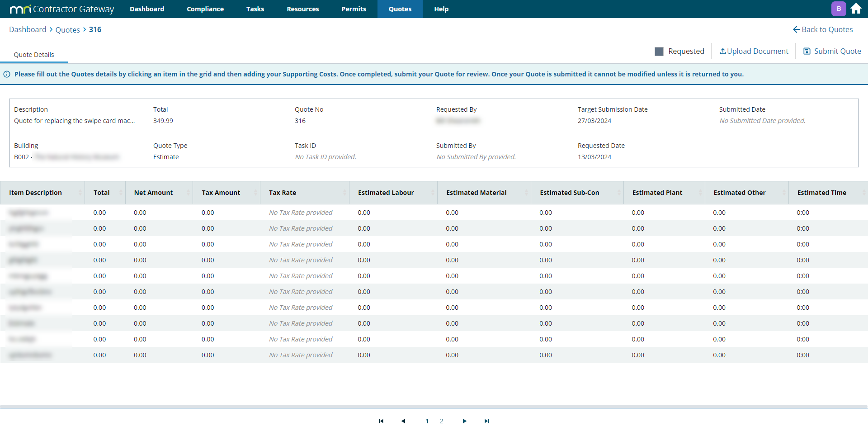Select the Quote Details tab
This screenshot has width=868, height=431.
34,55
